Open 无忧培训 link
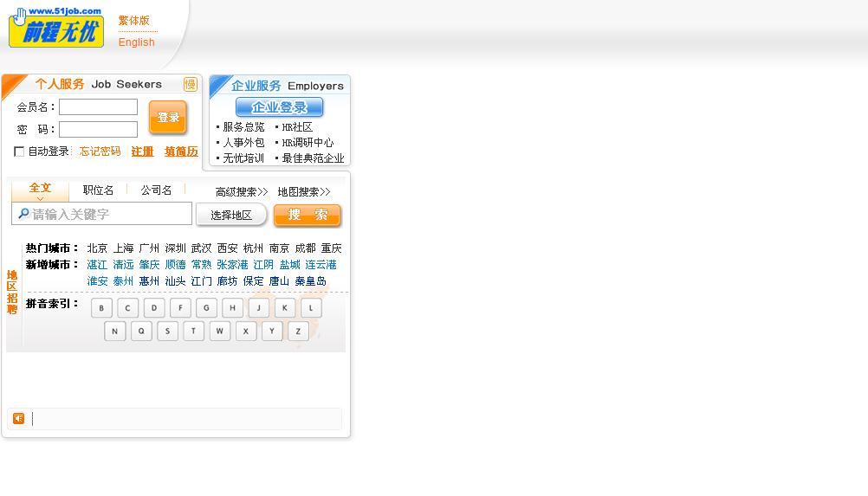 click(x=243, y=158)
